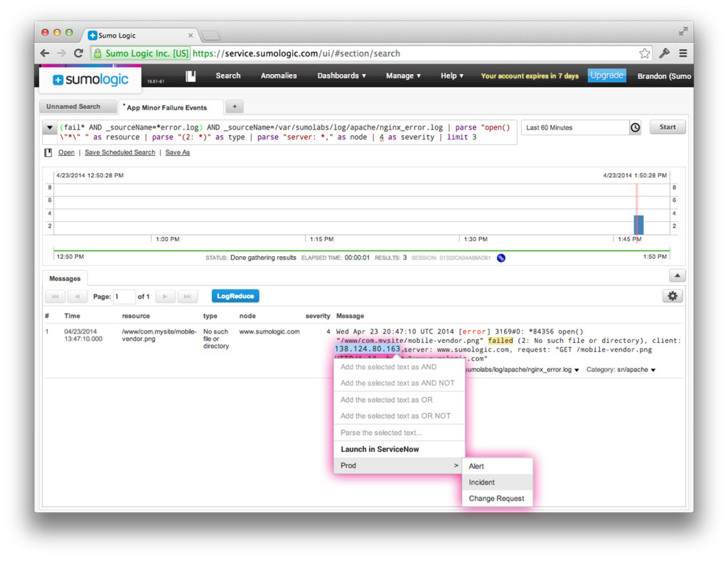This screenshot has width=728, height=562.
Task: Click the resource column header
Action: coord(136,316)
